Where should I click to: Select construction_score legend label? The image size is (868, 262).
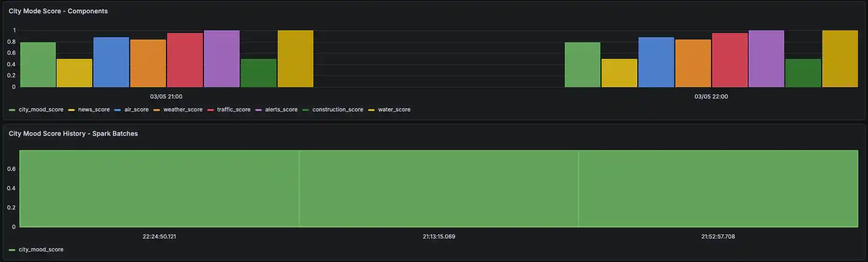tap(337, 110)
